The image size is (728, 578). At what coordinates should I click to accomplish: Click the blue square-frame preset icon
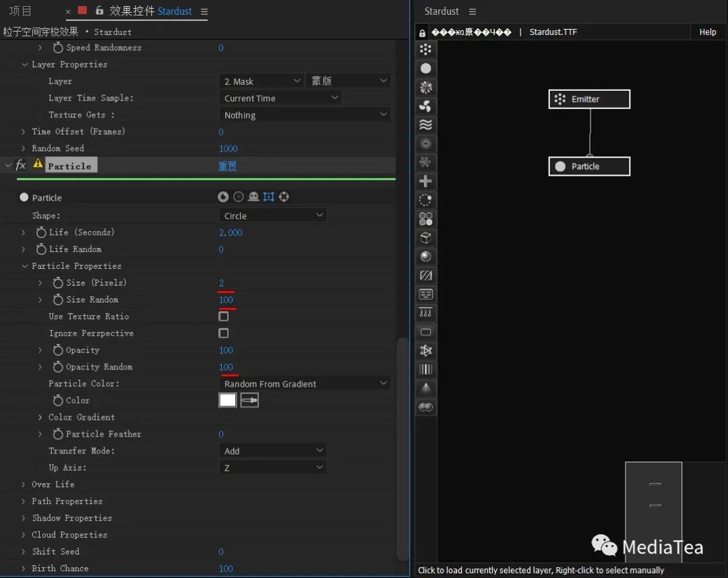click(x=269, y=197)
